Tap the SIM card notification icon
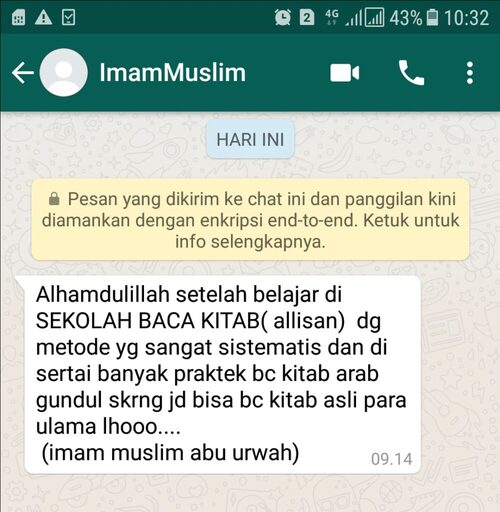Image resolution: width=500 pixels, height=512 pixels. click(x=18, y=17)
